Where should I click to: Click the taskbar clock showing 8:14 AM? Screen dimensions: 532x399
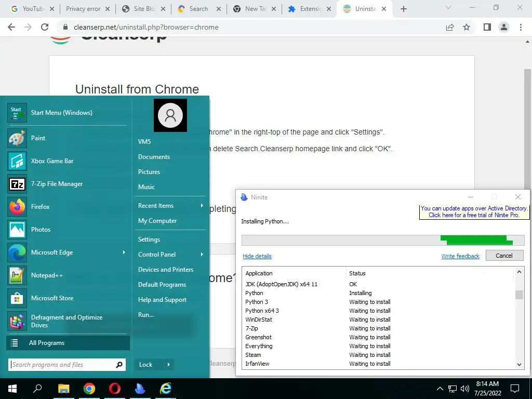click(x=487, y=389)
